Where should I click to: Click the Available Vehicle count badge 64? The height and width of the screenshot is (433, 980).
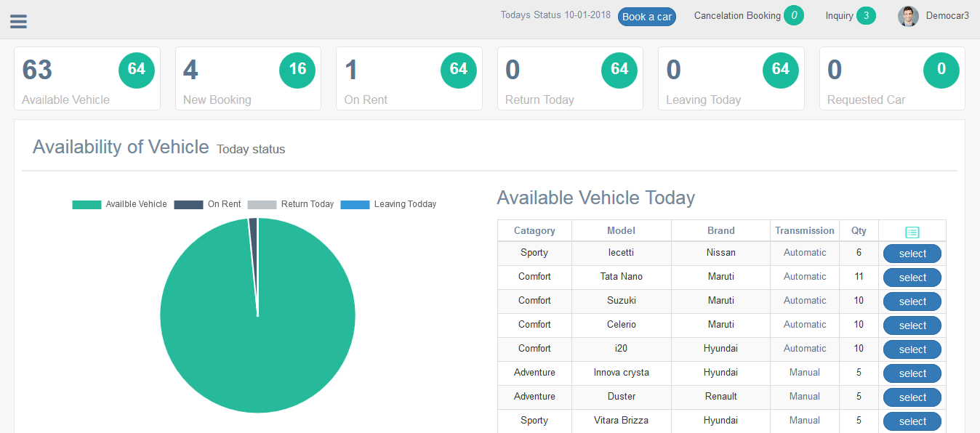[x=136, y=70]
